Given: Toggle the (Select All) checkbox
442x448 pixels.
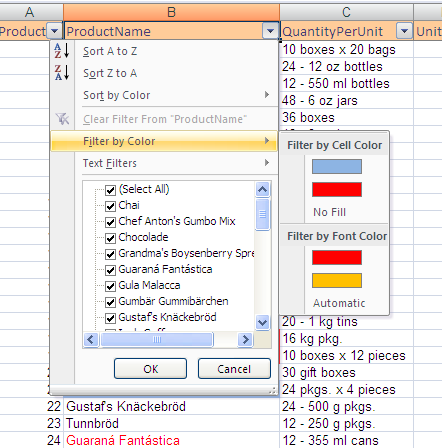Looking at the screenshot, I should coord(110,190).
